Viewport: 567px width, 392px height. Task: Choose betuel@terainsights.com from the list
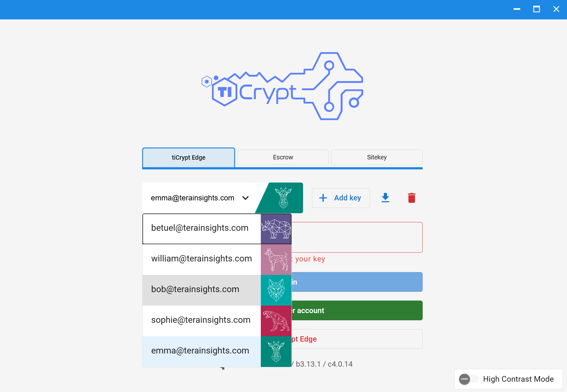pyautogui.click(x=200, y=228)
